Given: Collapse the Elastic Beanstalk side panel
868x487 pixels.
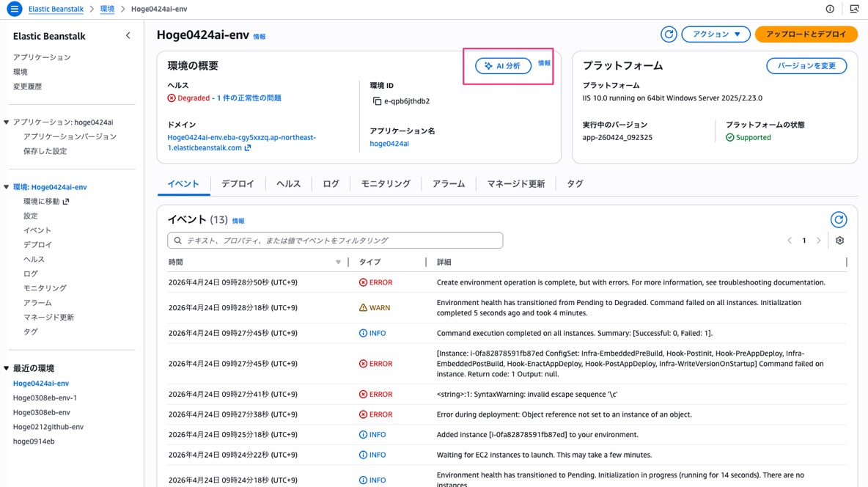Looking at the screenshot, I should (x=128, y=35).
